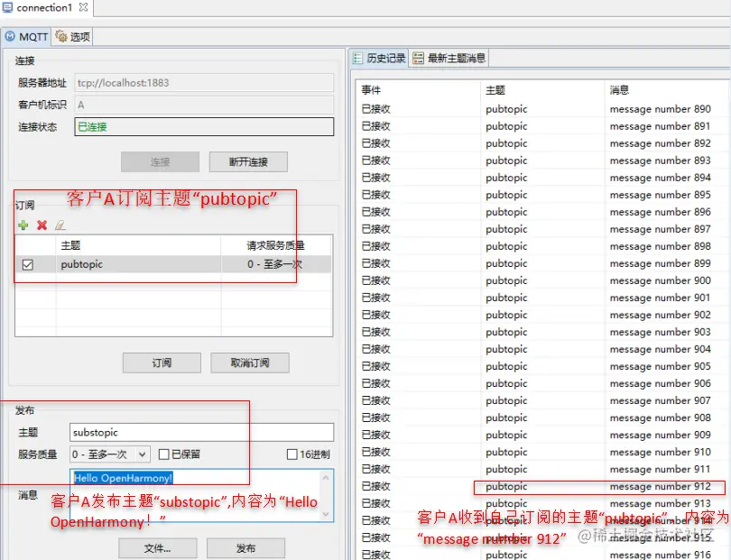Click the eraser edit-subscription icon
731x560 pixels.
coord(60,225)
